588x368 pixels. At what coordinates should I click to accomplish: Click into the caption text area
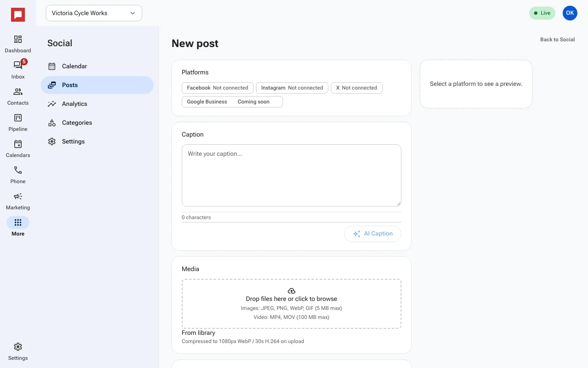(292, 175)
